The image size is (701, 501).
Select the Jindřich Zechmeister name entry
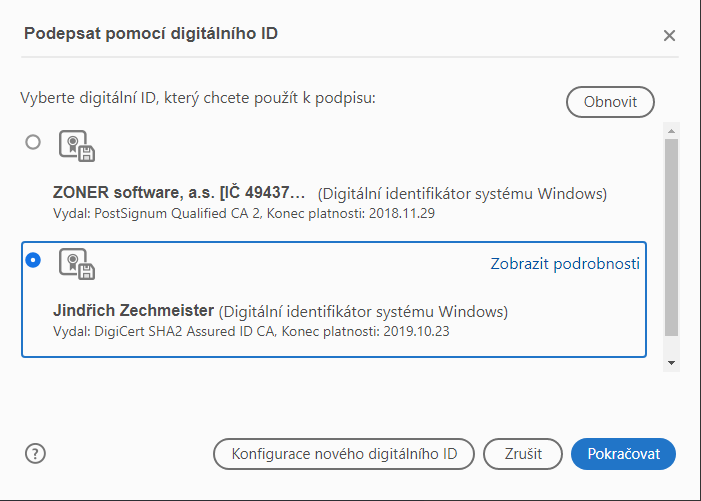tap(134, 311)
